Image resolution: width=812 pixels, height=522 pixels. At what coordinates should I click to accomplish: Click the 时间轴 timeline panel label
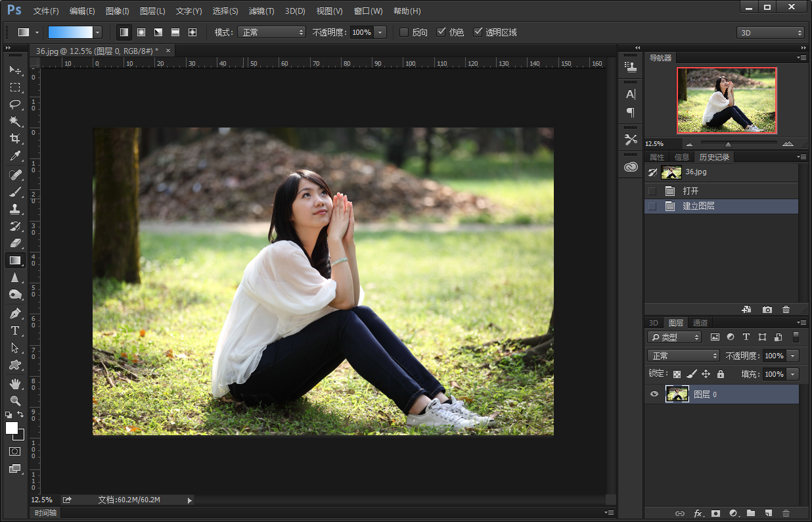coord(45,513)
